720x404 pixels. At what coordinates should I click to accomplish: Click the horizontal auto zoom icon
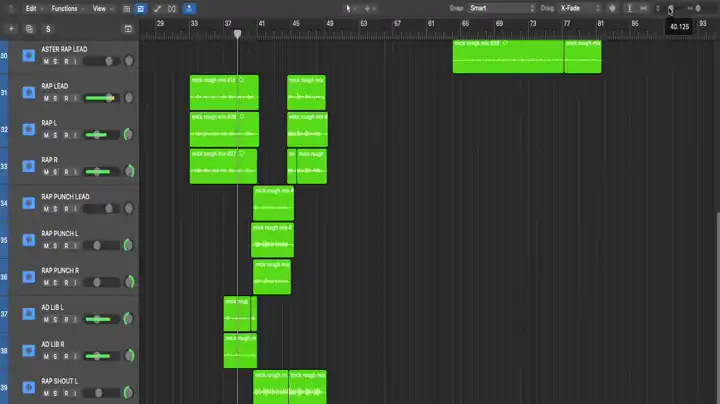point(644,8)
